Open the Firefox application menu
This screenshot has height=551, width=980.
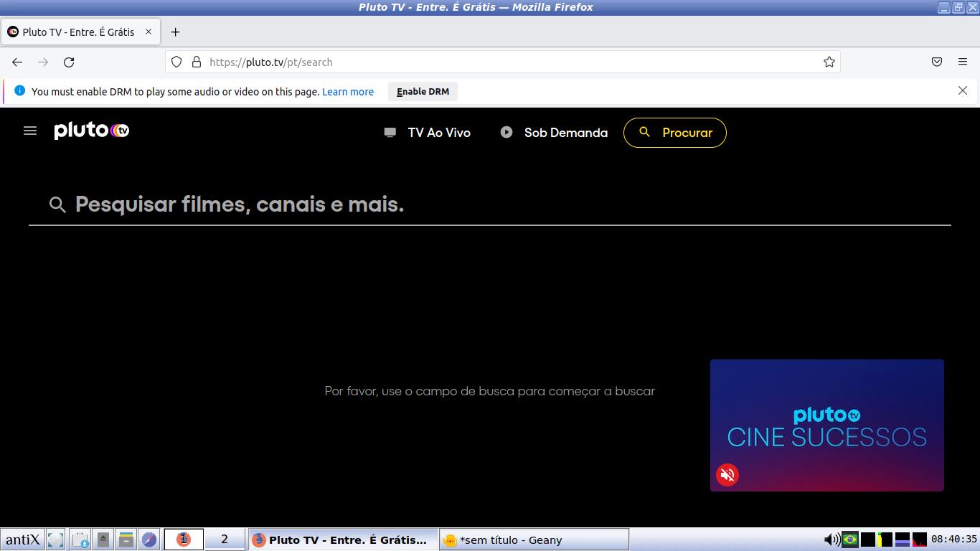(963, 62)
